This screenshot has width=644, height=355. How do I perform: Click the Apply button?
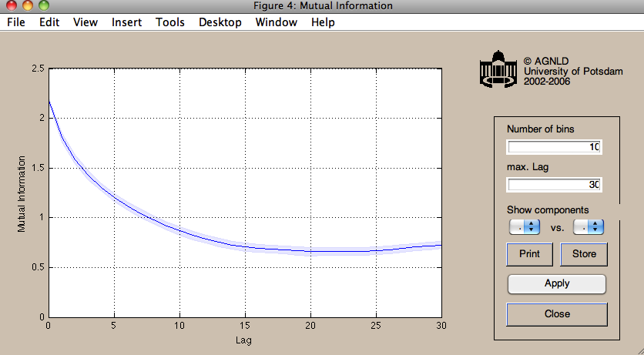(x=557, y=283)
